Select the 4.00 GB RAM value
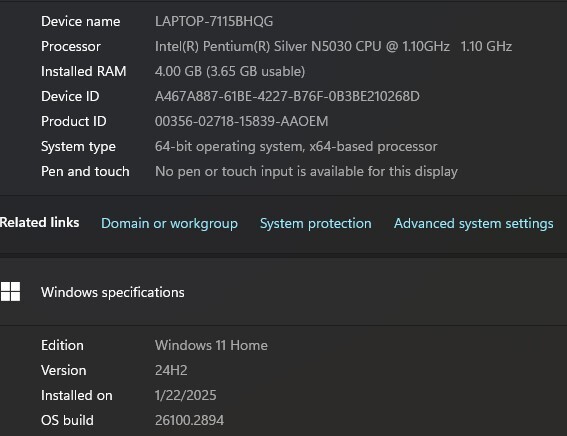 pyautogui.click(x=230, y=71)
